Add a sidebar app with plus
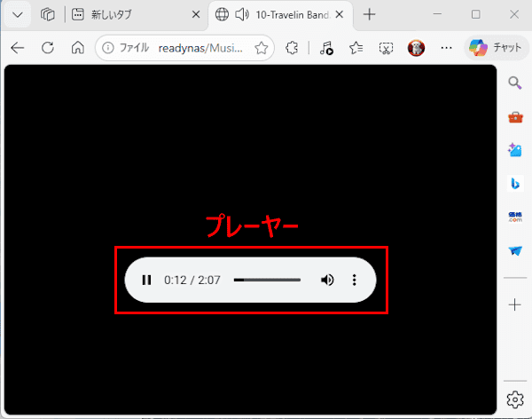Screen dimensions: 532x419 click(x=515, y=304)
